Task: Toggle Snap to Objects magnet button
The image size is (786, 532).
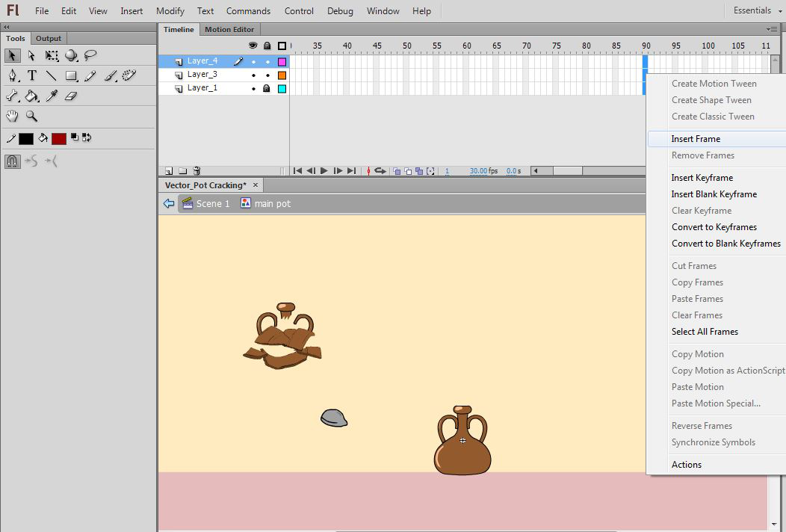Action: click(12, 161)
